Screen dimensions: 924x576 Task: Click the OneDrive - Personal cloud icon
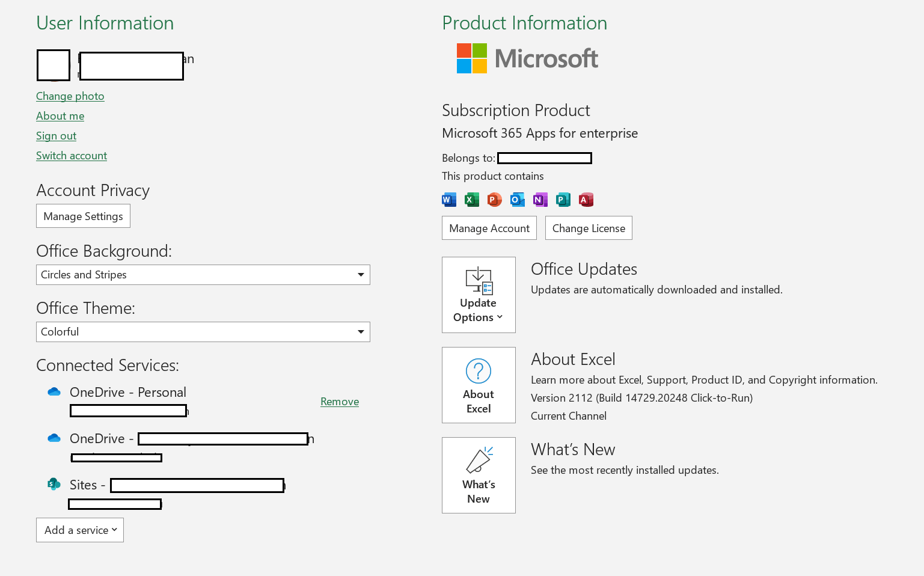pyautogui.click(x=54, y=392)
